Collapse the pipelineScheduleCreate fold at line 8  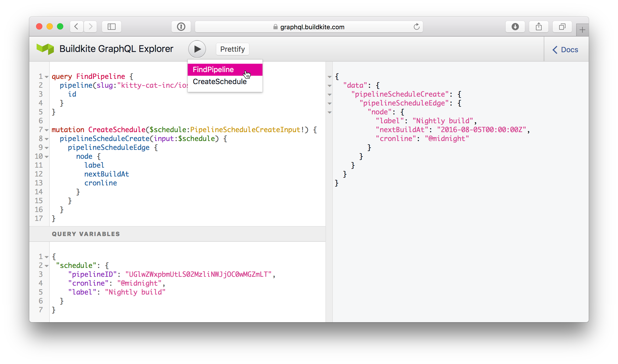tap(47, 139)
